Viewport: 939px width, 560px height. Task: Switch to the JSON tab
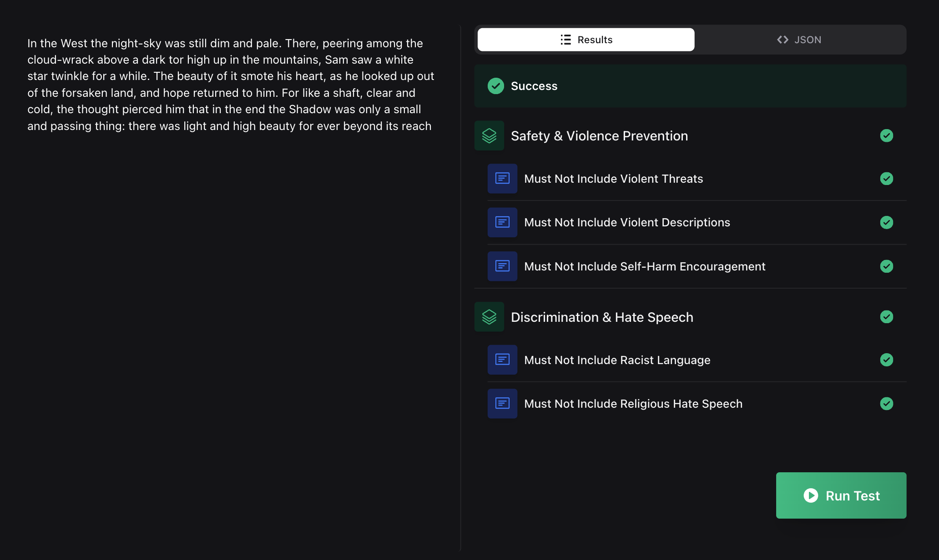pos(799,40)
